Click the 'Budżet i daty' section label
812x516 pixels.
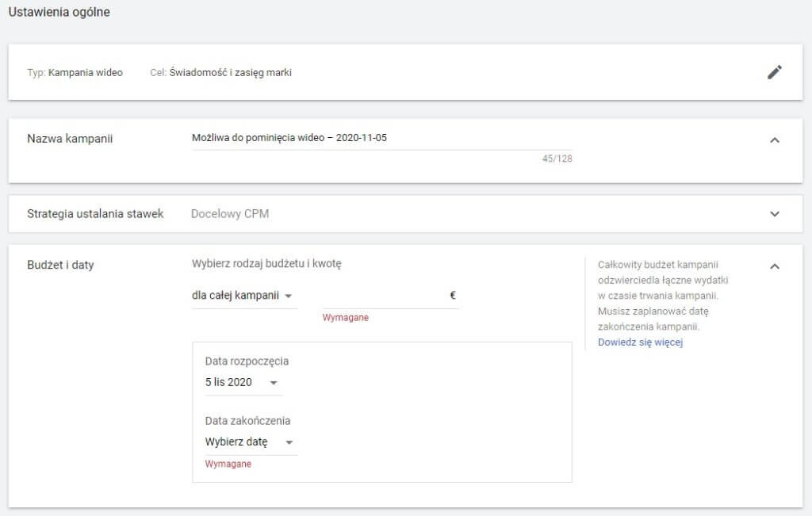pyautogui.click(x=60, y=265)
